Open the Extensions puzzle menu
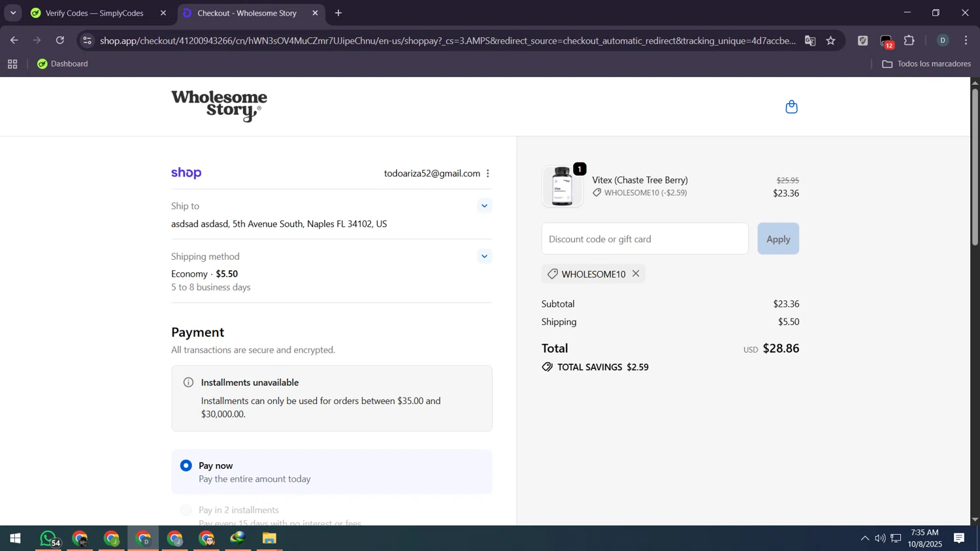Screen dimensions: 980x551 909,40
